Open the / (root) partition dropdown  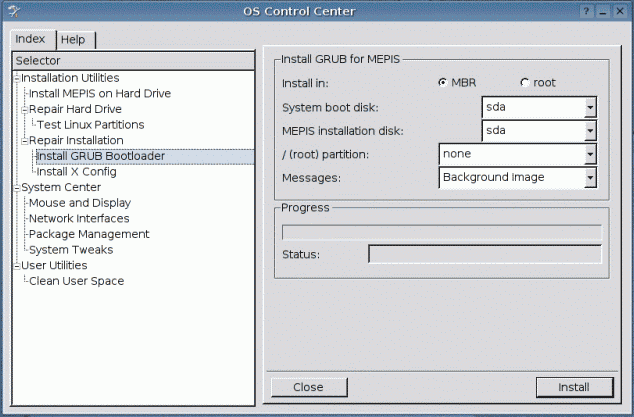(518, 154)
